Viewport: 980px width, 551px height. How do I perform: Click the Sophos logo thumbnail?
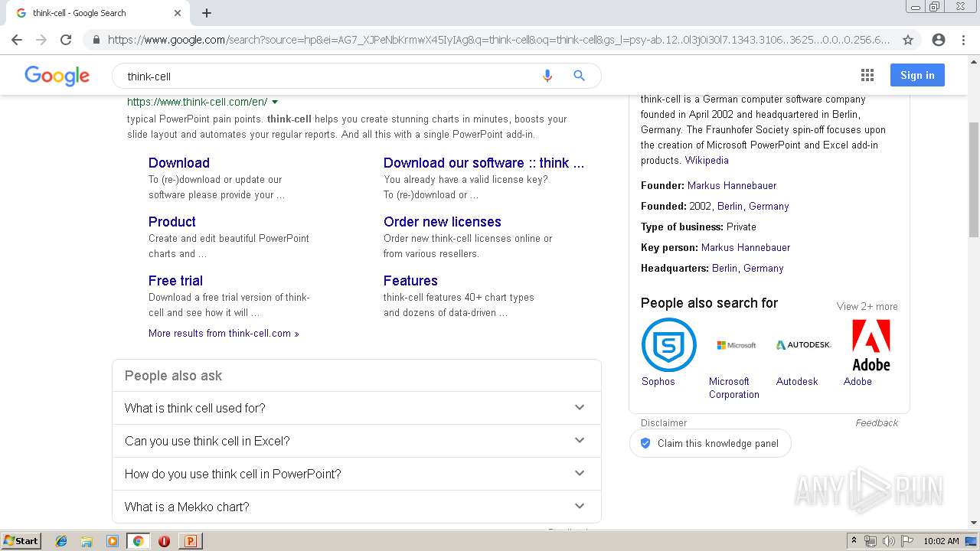pyautogui.click(x=668, y=344)
